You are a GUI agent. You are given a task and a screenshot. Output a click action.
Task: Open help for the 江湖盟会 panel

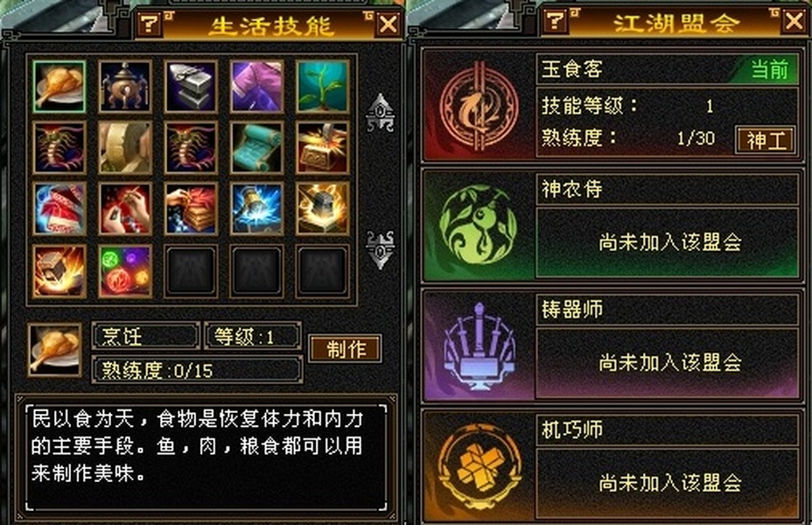click(555, 21)
